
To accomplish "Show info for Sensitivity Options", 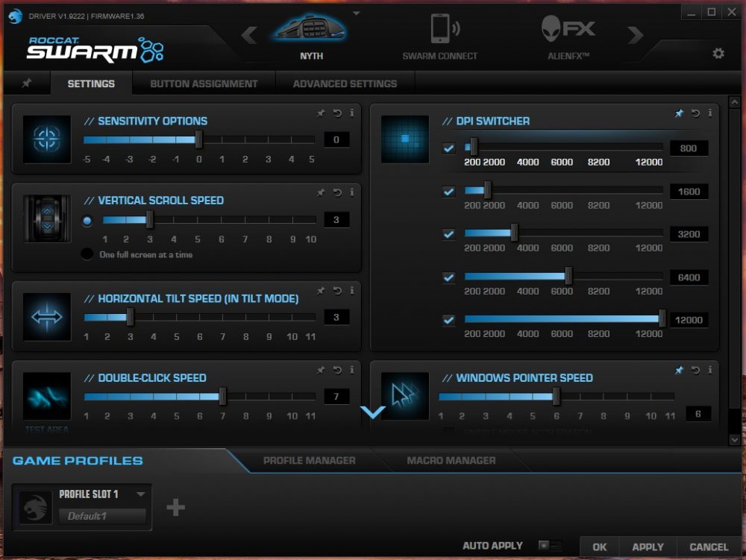I will 351,113.
